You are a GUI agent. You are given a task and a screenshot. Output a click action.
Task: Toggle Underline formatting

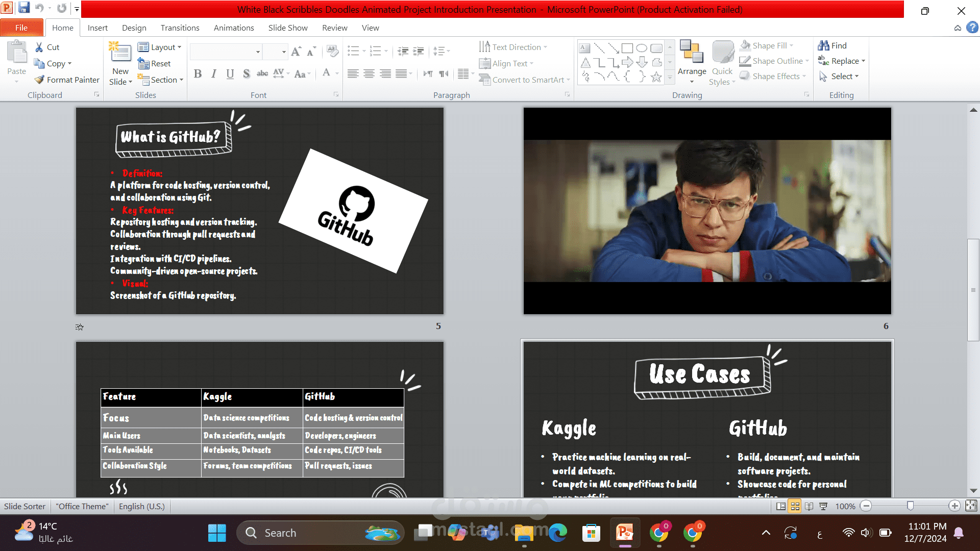coord(230,74)
